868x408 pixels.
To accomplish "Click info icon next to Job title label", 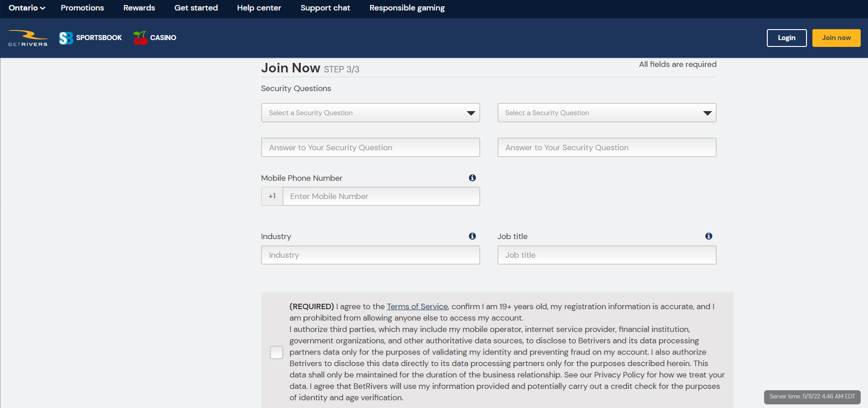I will click(709, 236).
